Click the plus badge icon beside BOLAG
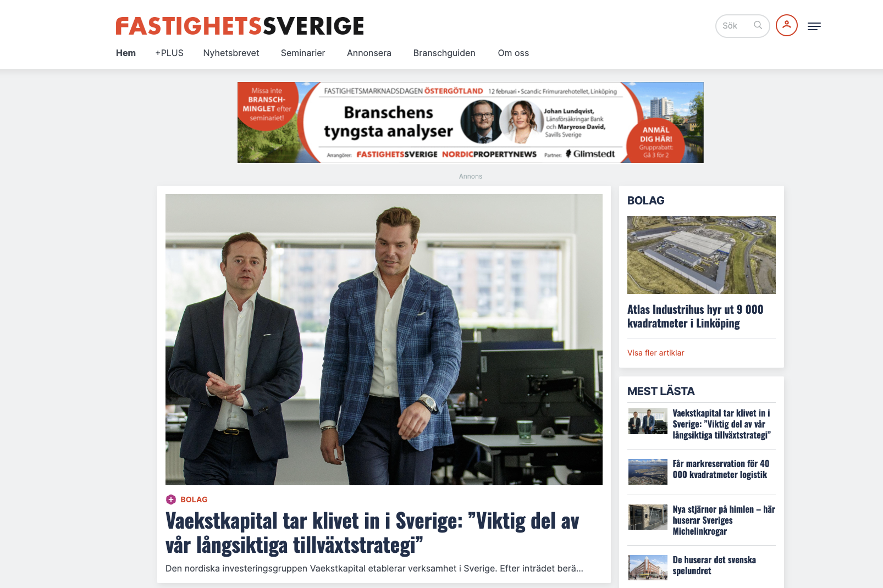Image resolution: width=883 pixels, height=588 pixels. click(x=171, y=500)
